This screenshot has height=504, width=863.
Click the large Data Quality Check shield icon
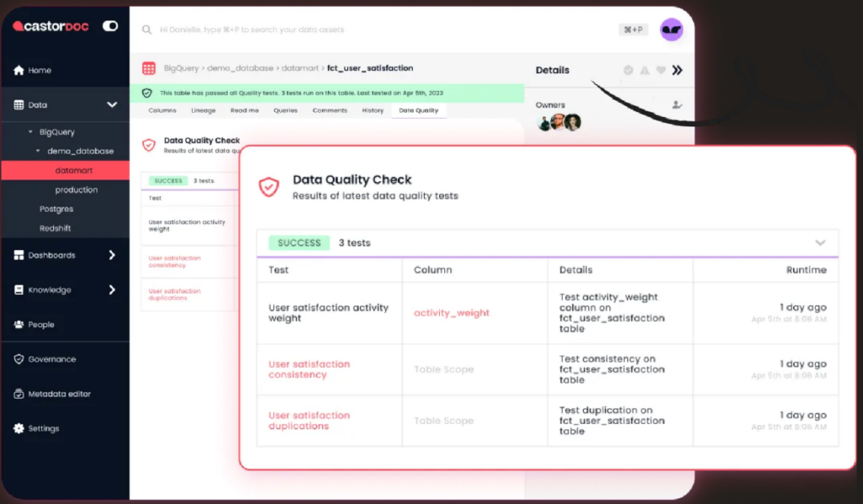(x=269, y=187)
